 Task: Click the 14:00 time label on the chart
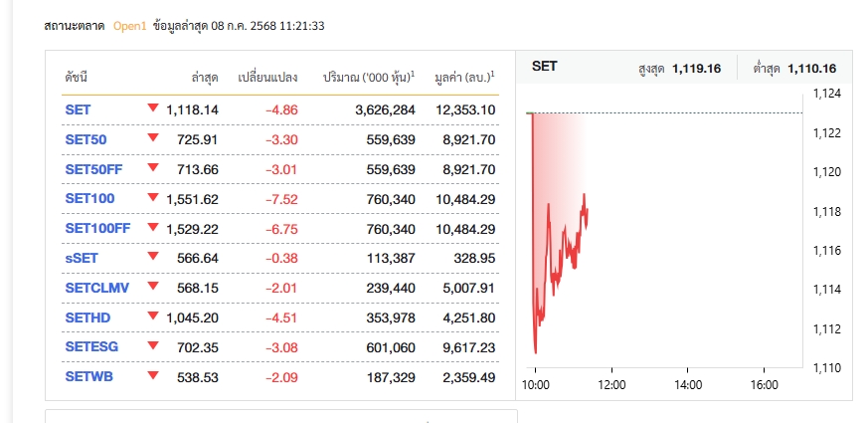coord(688,384)
